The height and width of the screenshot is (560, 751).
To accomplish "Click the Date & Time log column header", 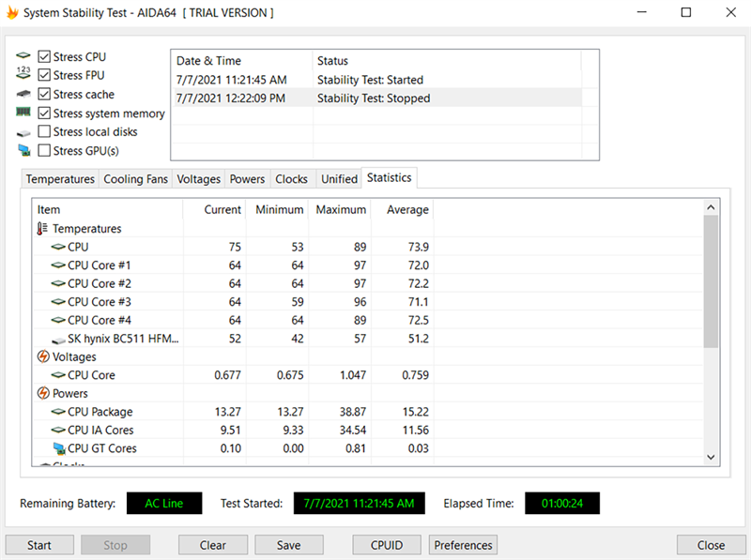I will point(242,61).
